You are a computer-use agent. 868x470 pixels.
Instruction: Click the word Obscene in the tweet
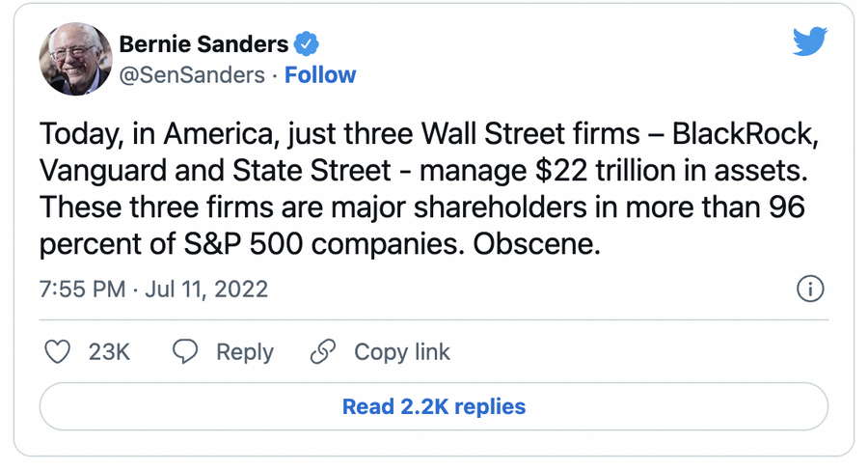click(x=536, y=244)
